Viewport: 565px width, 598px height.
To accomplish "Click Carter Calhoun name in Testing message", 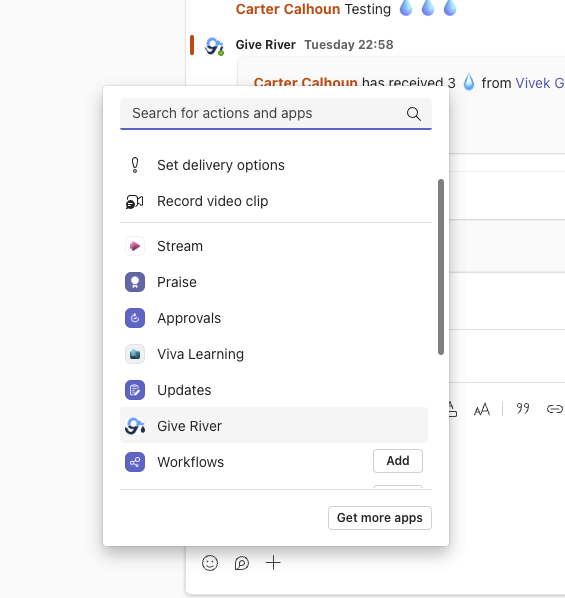I will pos(288,9).
